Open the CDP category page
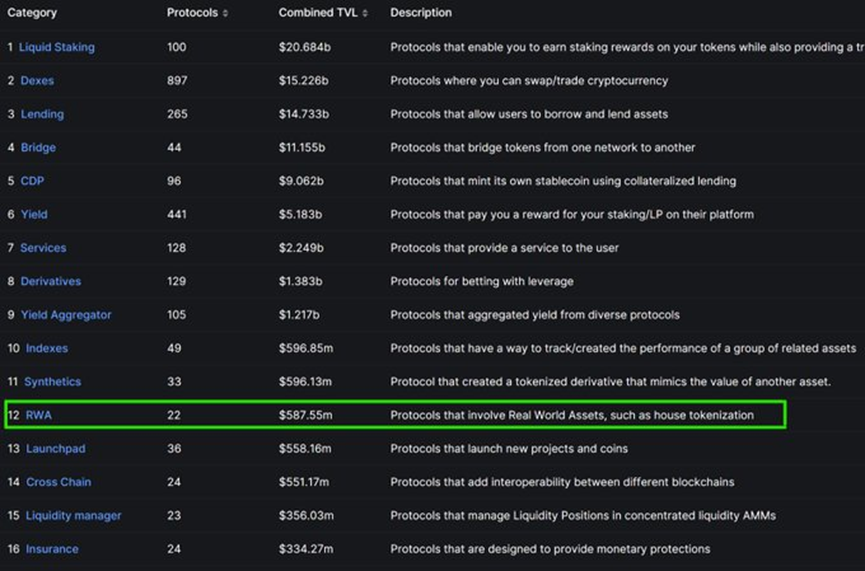Screen dimensions: 865x571 [x=32, y=181]
